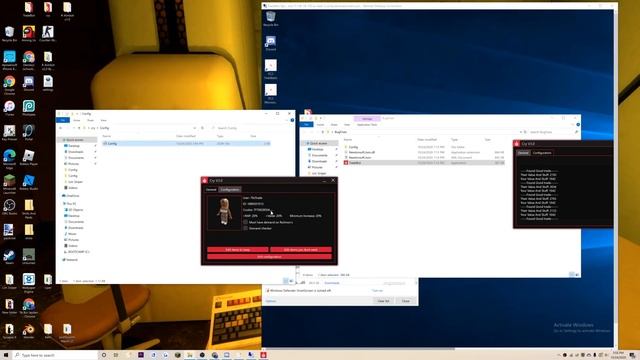Open address bar dropdown in Config explorer
This screenshot has height=360, width=640.
click(x=194, y=128)
